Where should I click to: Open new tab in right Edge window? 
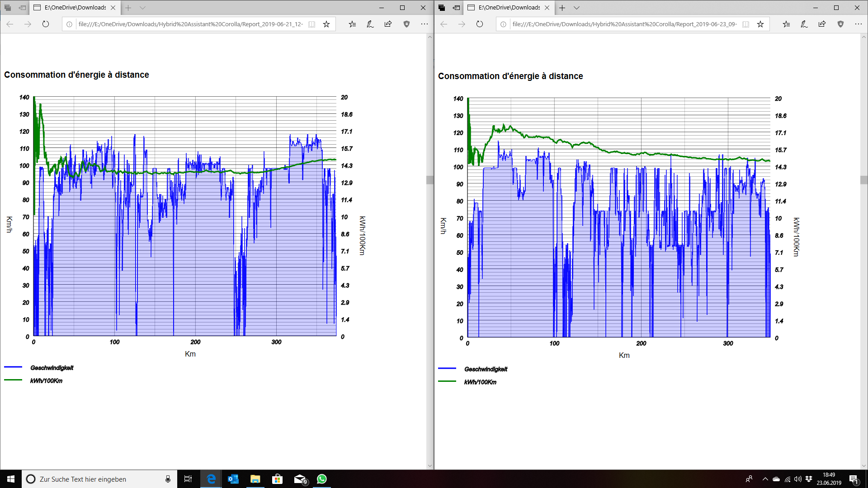click(x=562, y=8)
